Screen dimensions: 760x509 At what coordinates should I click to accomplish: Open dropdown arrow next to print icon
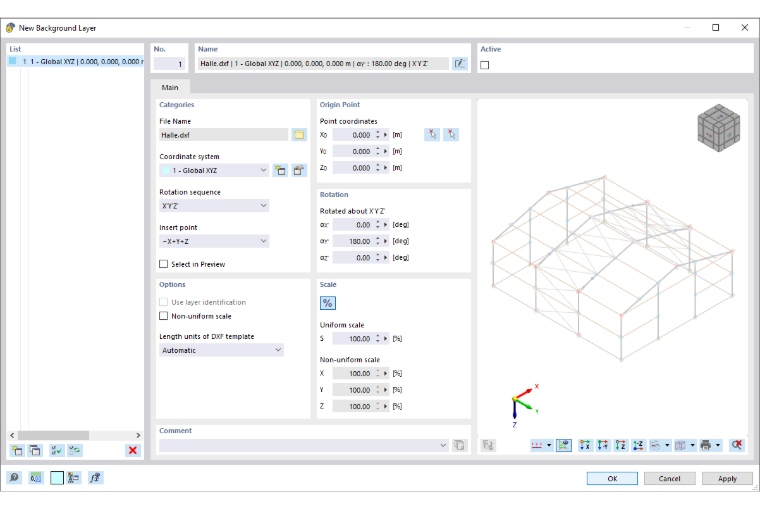[x=718, y=445]
